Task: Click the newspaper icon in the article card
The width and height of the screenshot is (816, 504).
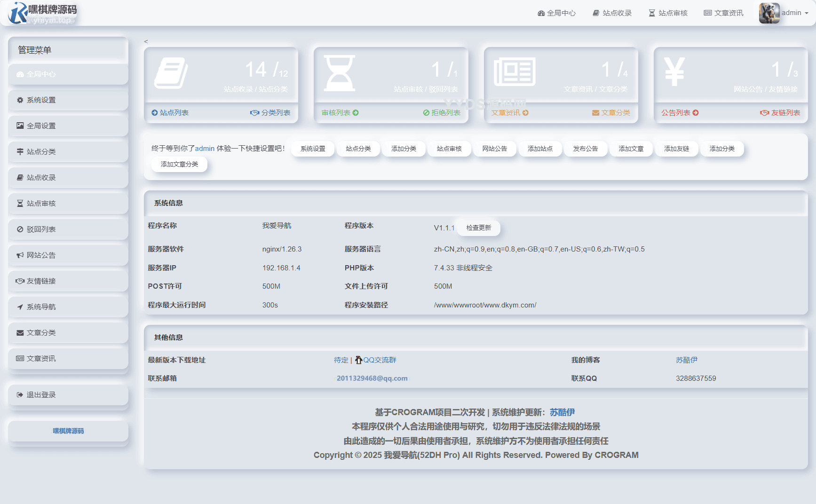Action: pos(515,72)
